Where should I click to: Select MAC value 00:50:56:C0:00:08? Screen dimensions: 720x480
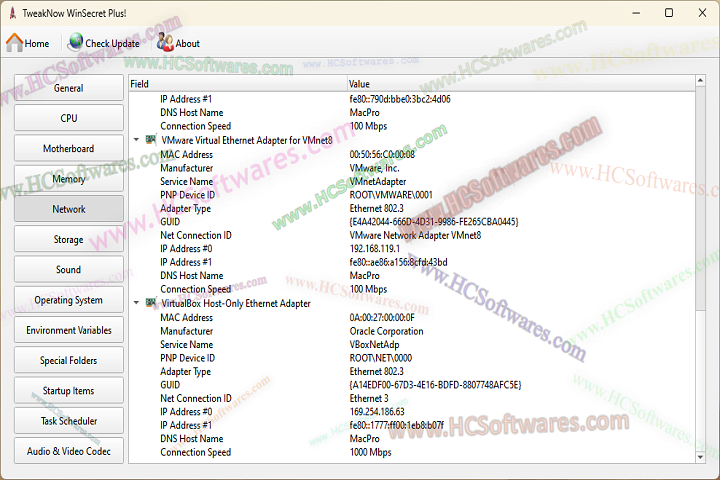(382, 154)
